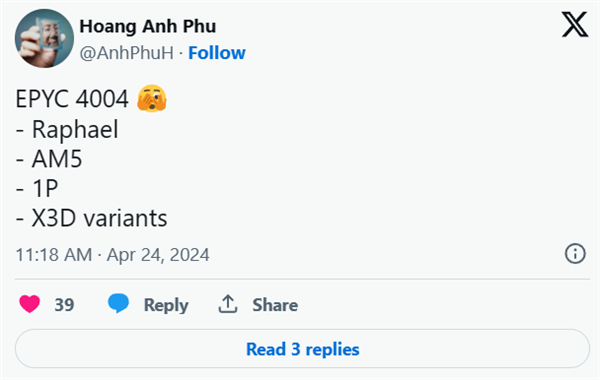Click the Share text label

click(x=275, y=305)
